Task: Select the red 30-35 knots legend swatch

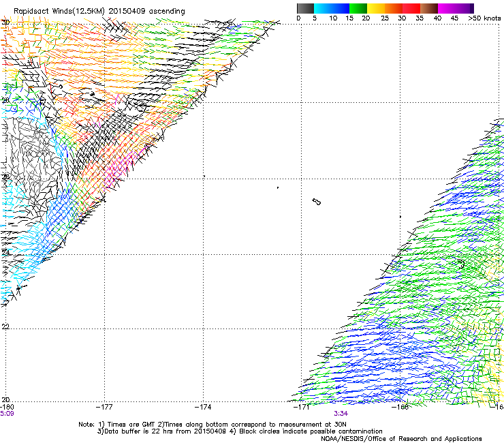Action: (411, 8)
